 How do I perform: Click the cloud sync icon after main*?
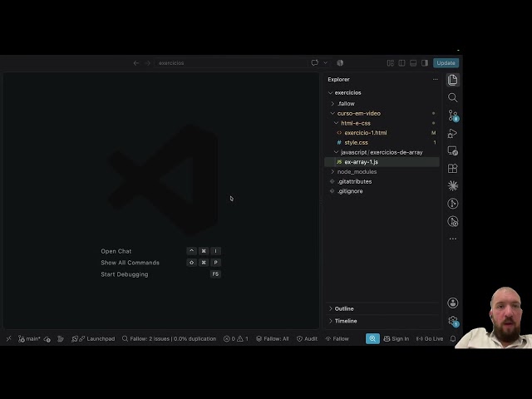(47, 339)
